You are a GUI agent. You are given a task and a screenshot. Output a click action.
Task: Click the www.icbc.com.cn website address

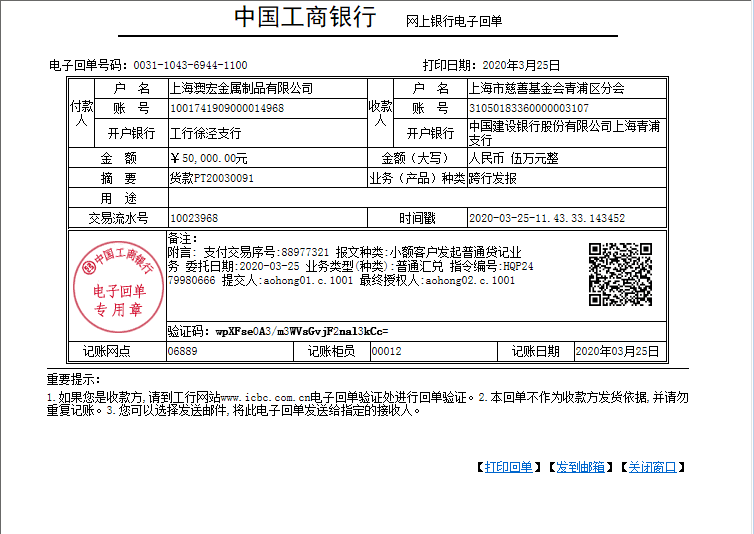[x=264, y=398]
